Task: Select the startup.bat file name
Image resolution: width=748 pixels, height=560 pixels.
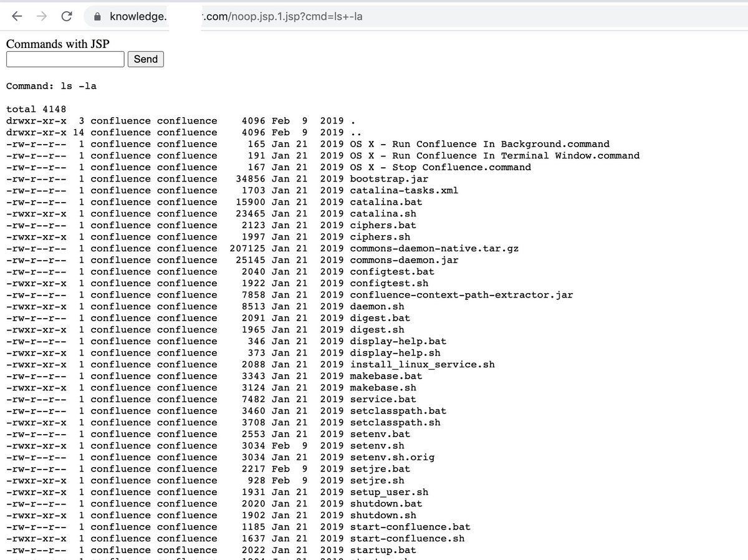Action: [x=383, y=551]
